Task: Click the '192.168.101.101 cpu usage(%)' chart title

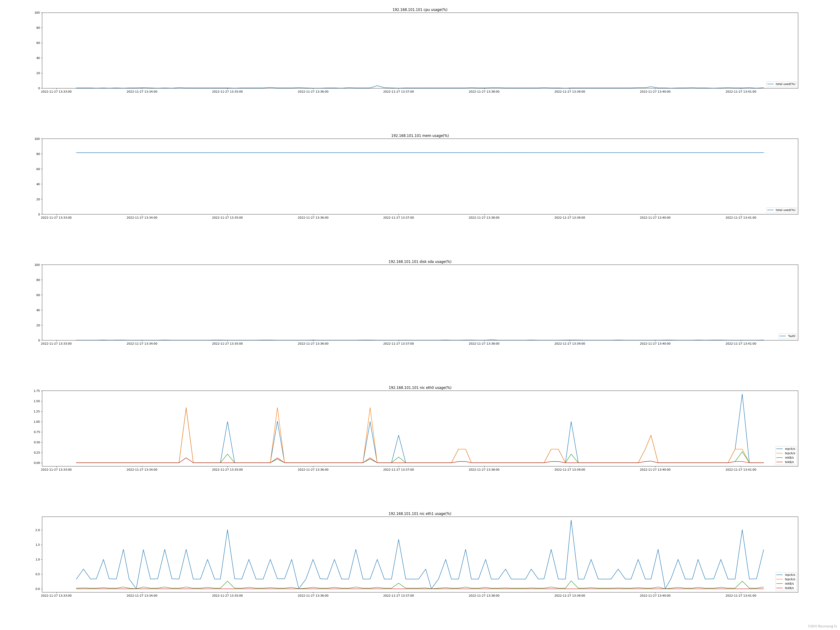Action: [x=420, y=10]
